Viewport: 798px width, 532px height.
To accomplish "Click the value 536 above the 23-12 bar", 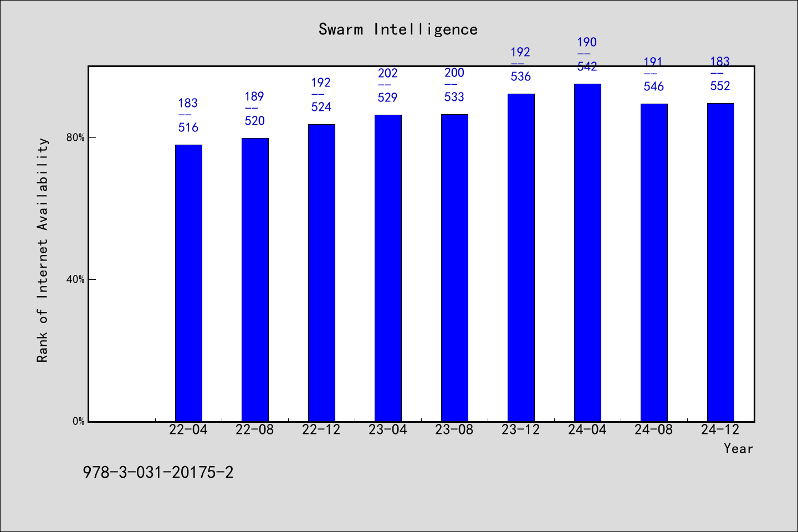I will tap(521, 76).
